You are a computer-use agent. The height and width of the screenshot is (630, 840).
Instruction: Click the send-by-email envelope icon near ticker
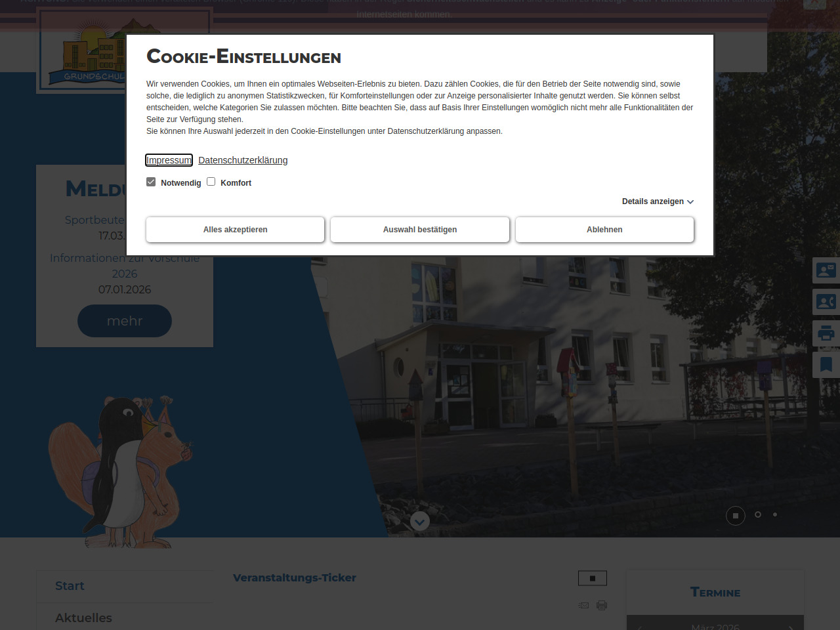pos(583,605)
